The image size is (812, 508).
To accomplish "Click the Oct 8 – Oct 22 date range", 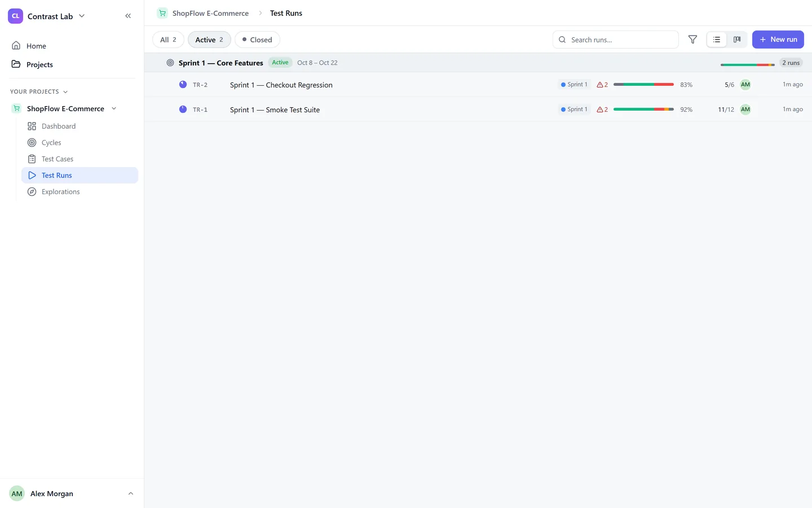I will point(317,63).
